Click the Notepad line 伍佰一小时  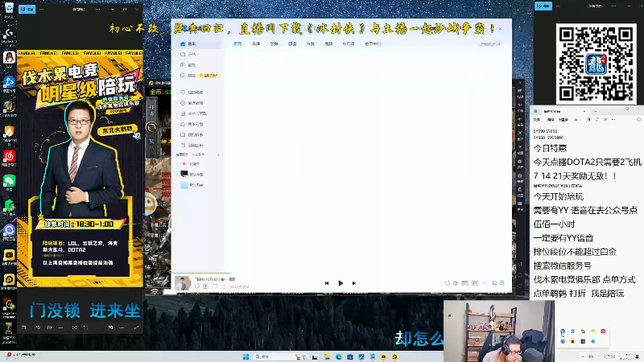coord(554,224)
